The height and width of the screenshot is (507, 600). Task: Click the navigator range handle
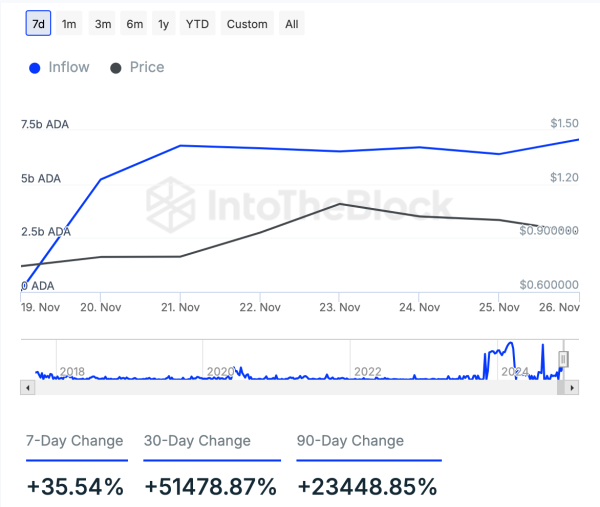click(563, 359)
